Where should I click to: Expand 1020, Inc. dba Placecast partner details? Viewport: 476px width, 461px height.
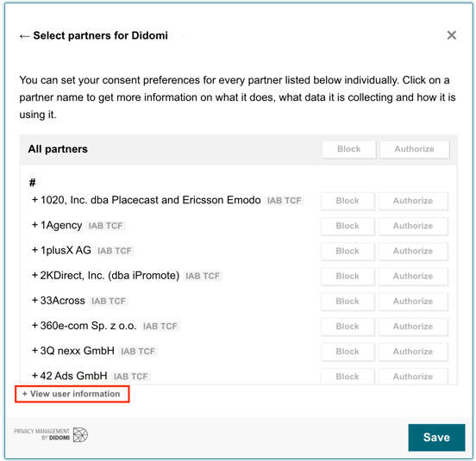[x=147, y=200]
